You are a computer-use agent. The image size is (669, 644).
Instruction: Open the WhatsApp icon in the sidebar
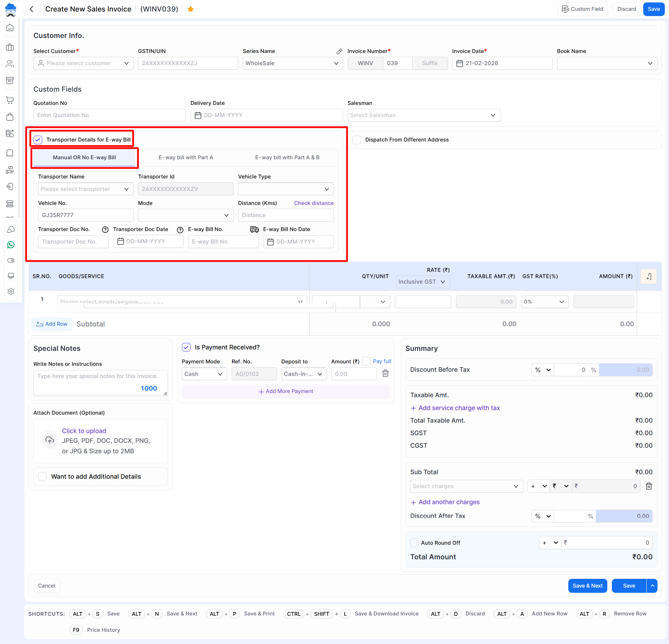10,245
